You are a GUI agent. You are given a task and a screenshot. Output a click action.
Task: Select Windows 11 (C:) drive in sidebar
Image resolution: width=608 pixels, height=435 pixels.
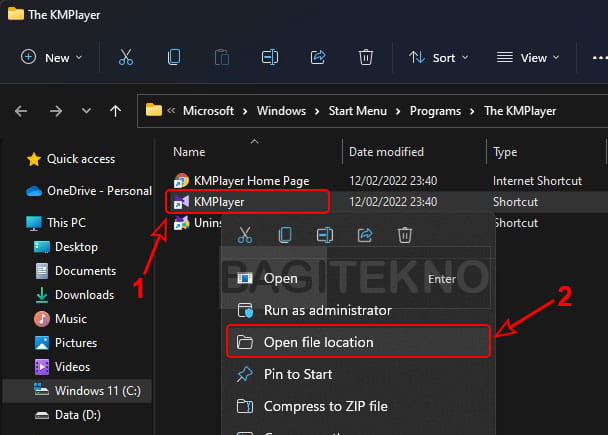pos(77,391)
